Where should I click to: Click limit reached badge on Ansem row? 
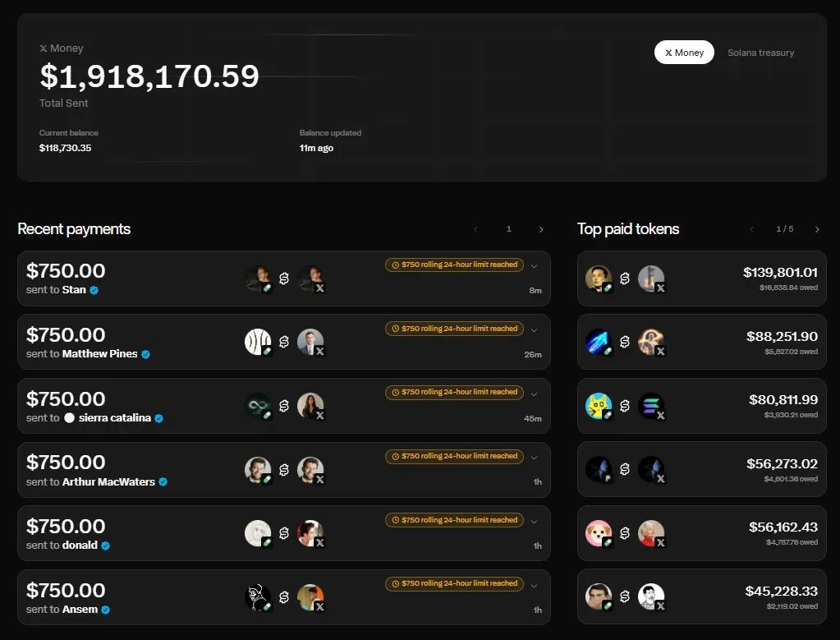pos(454,583)
